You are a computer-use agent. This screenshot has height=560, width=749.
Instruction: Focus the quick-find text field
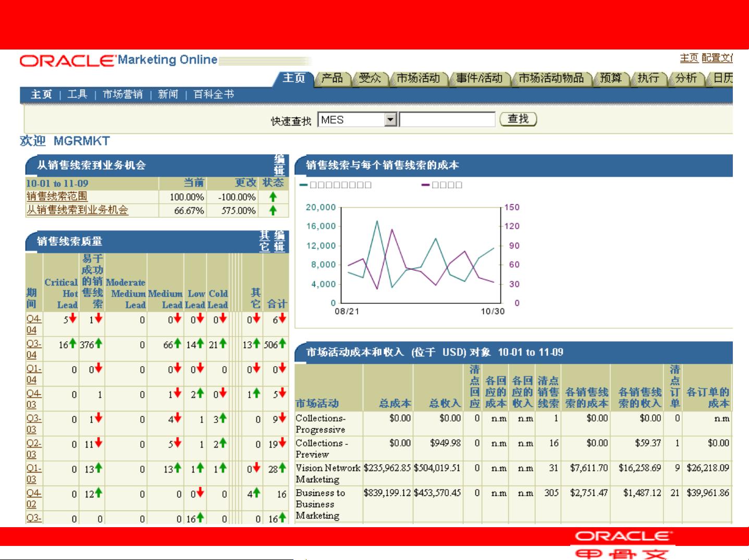(x=447, y=120)
